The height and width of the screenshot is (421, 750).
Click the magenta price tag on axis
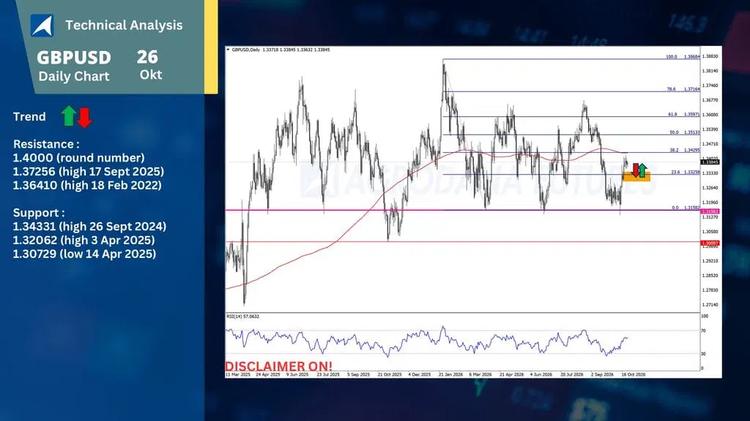point(710,211)
